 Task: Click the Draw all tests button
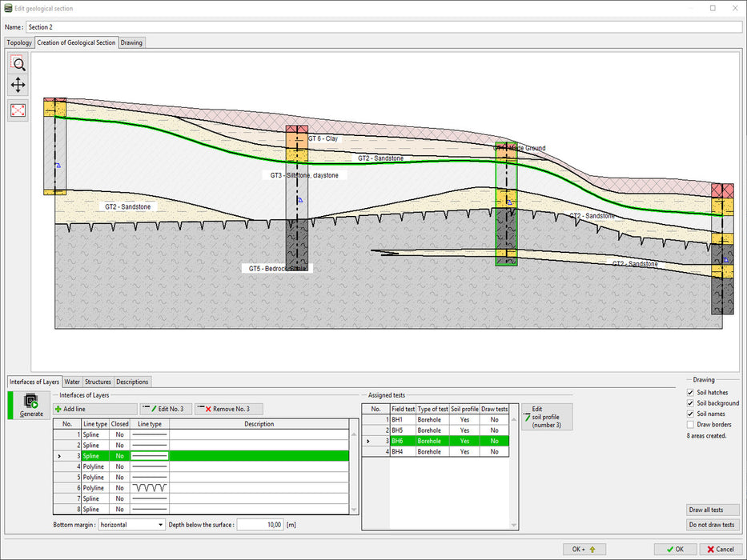click(x=713, y=510)
